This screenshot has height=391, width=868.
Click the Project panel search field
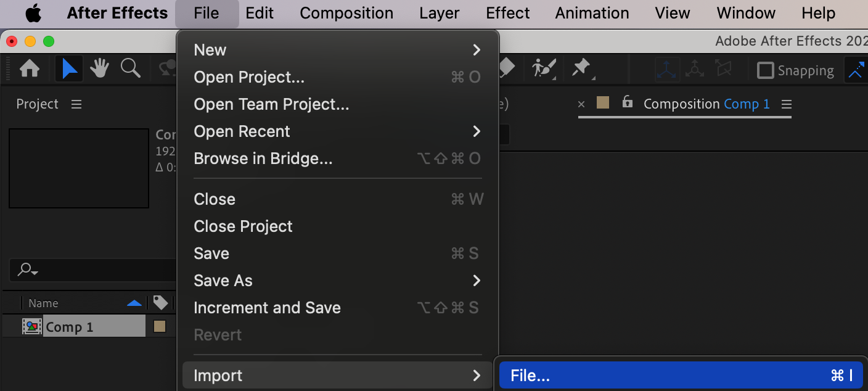click(92, 270)
